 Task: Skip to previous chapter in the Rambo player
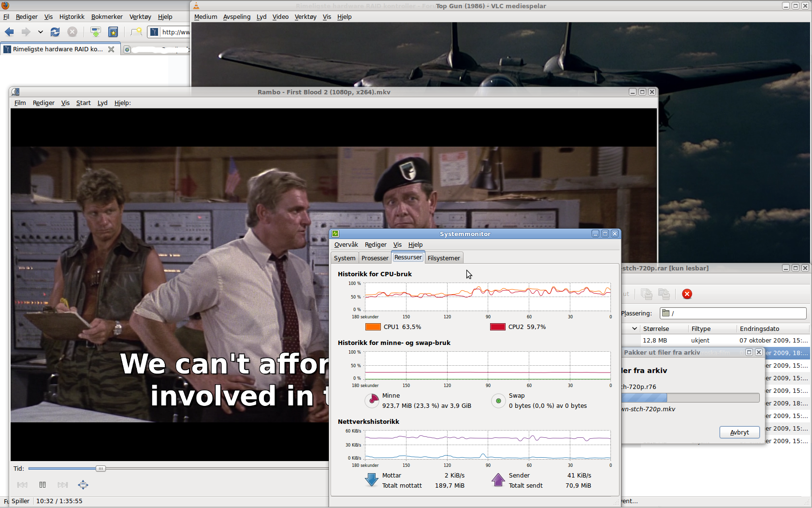[x=22, y=485]
